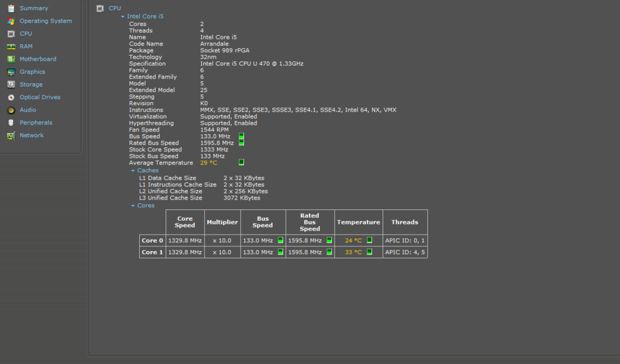The image size is (620, 364).
Task: Click the Optical Drives disc icon
Action: click(11, 97)
